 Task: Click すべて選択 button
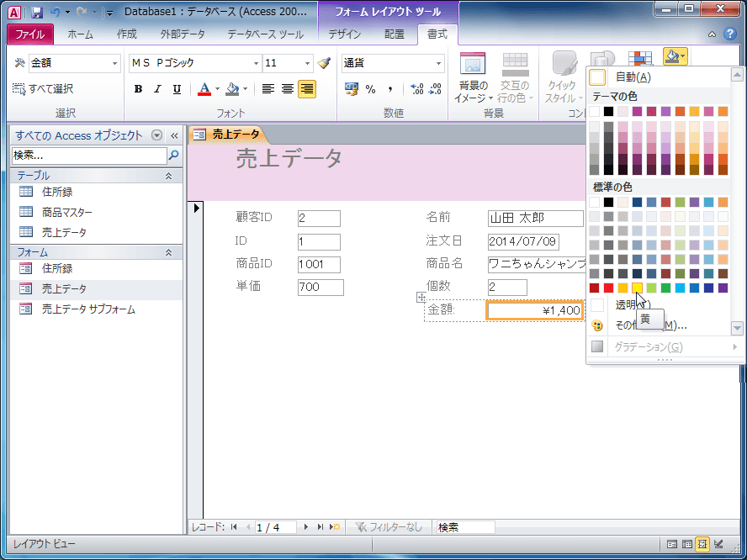pos(44,88)
